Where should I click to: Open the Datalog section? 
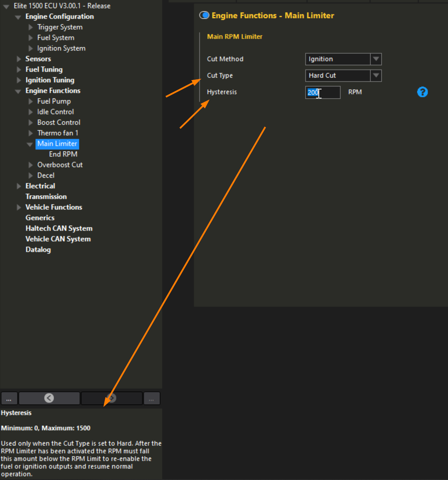click(38, 249)
